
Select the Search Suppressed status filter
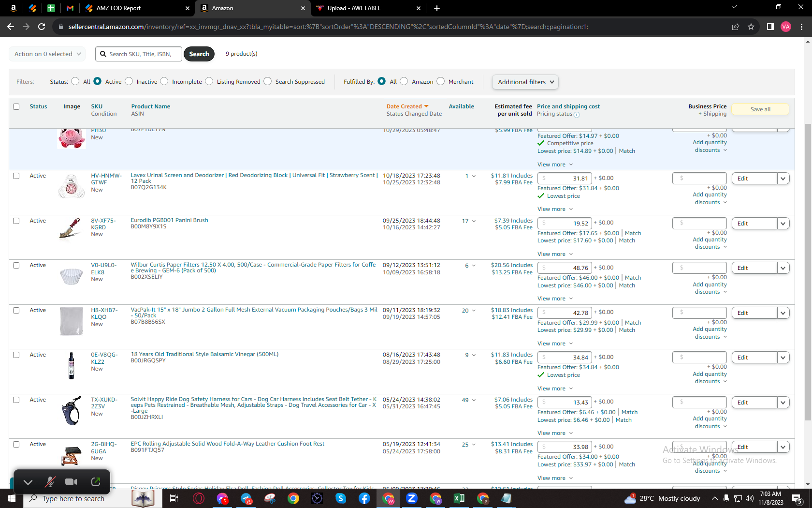point(267,81)
